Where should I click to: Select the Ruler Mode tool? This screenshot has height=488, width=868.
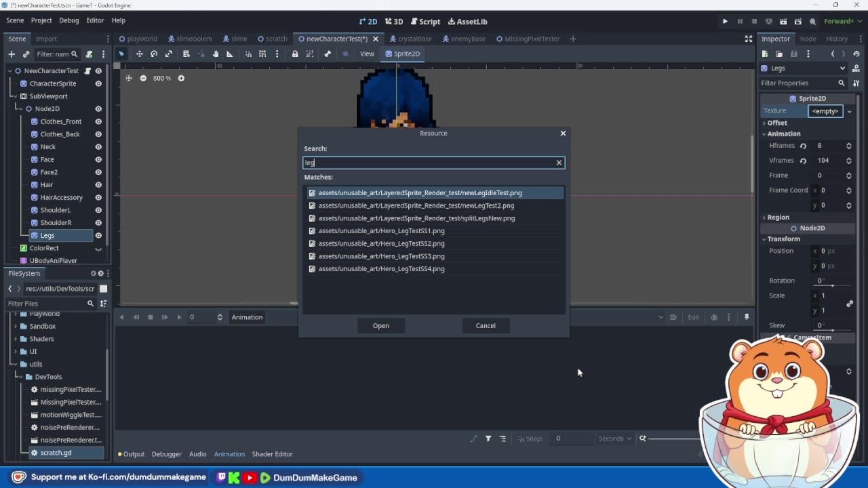230,54
